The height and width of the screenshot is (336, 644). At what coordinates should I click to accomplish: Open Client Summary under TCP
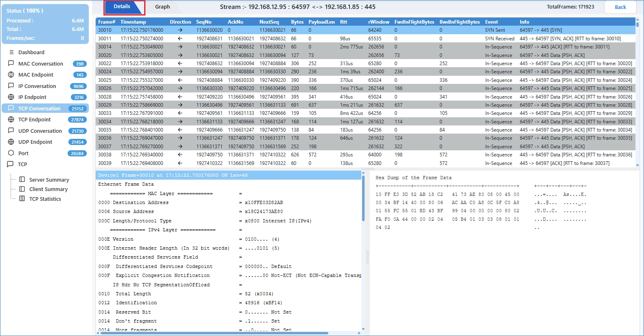click(x=48, y=189)
